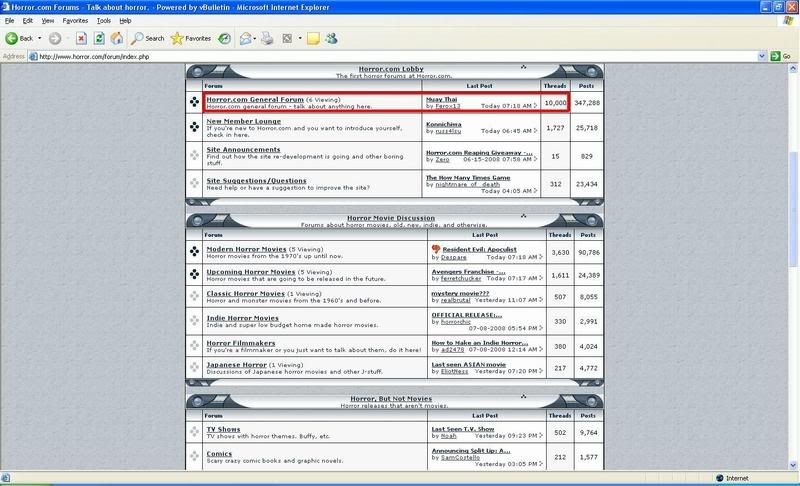The height and width of the screenshot is (486, 800).
Task: Open Classic Horror Movies forum
Action: coord(245,294)
